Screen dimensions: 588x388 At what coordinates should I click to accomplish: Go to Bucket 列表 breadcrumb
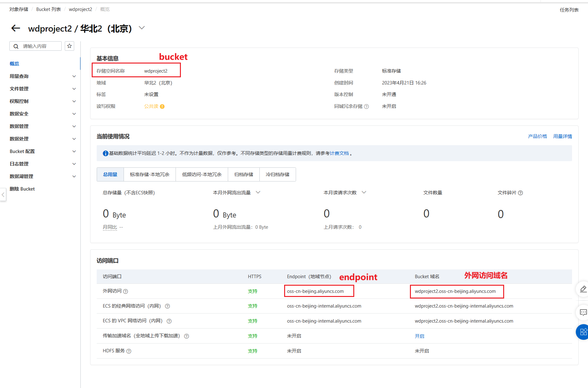point(49,9)
